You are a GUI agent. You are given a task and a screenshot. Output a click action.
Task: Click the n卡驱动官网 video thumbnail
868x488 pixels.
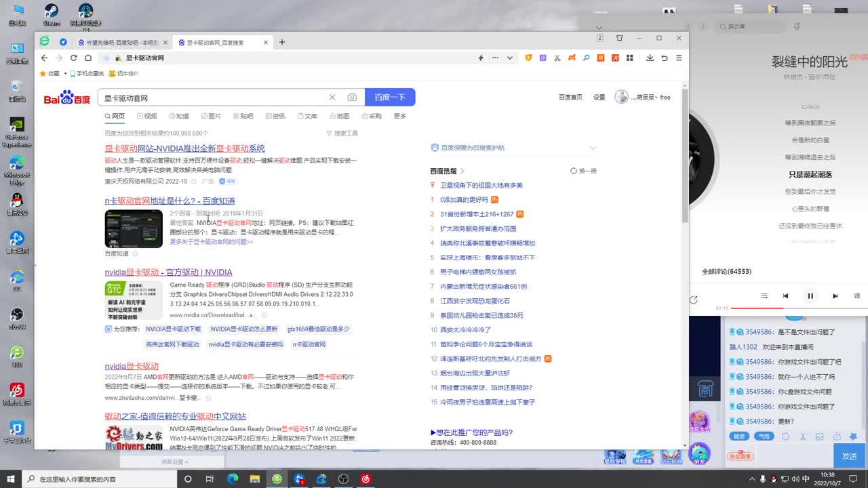click(134, 228)
